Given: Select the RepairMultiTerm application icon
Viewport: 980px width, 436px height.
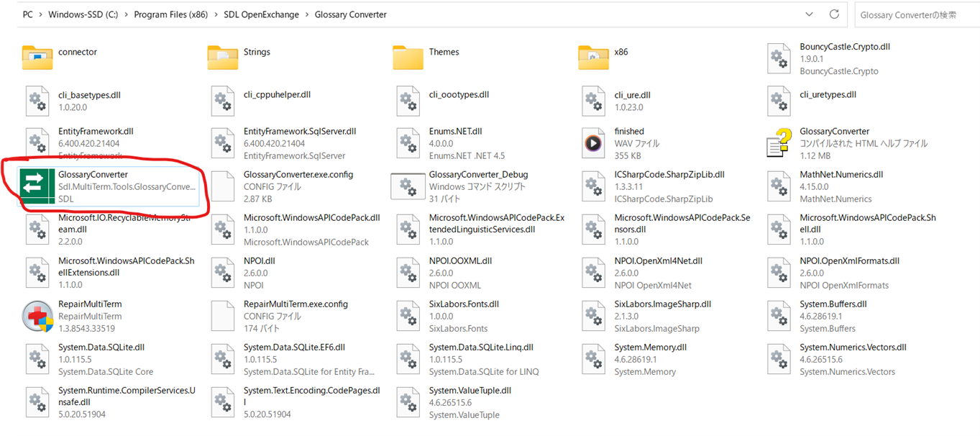Looking at the screenshot, I should [37, 317].
